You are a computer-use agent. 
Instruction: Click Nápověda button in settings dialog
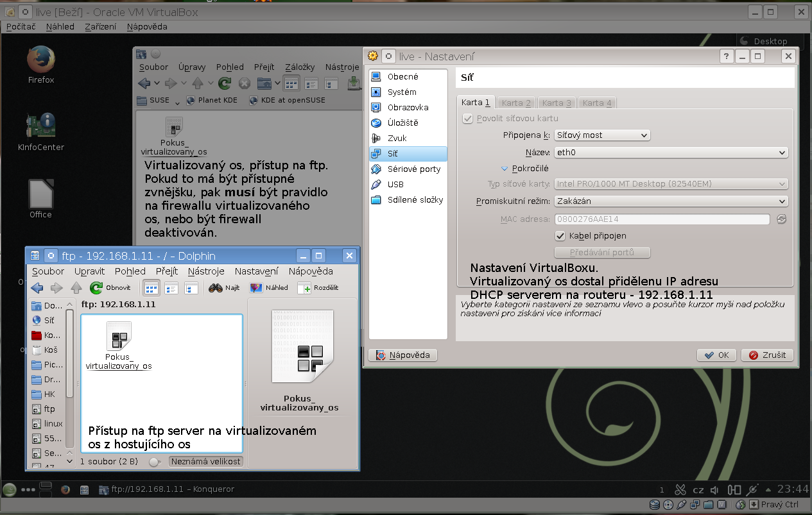click(x=403, y=355)
